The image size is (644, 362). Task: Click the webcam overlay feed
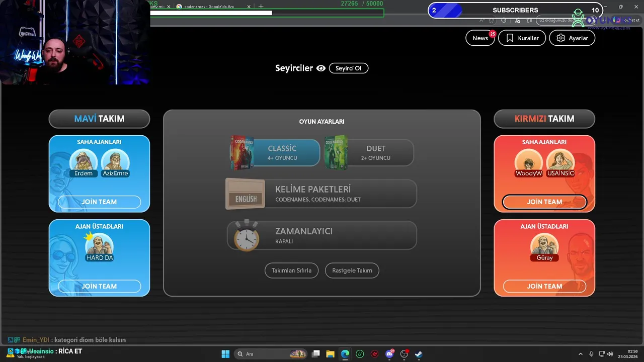[75, 42]
